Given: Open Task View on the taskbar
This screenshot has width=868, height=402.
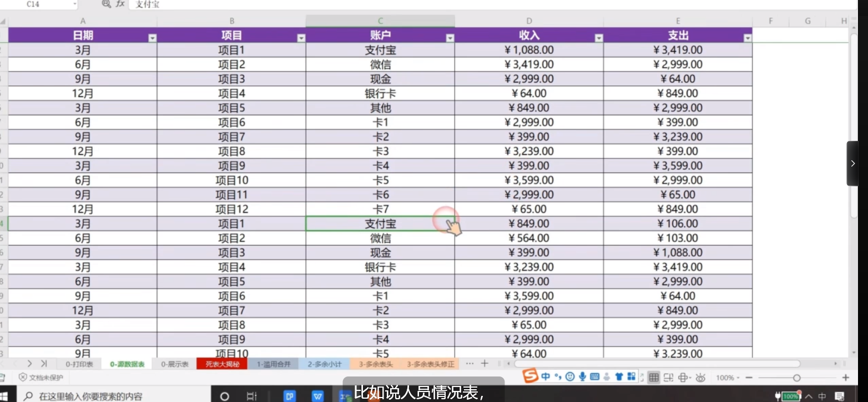Looking at the screenshot, I should (252, 396).
